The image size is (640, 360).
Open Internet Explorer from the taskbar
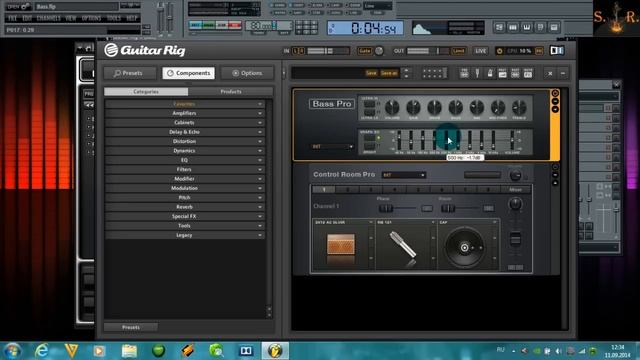point(42,351)
